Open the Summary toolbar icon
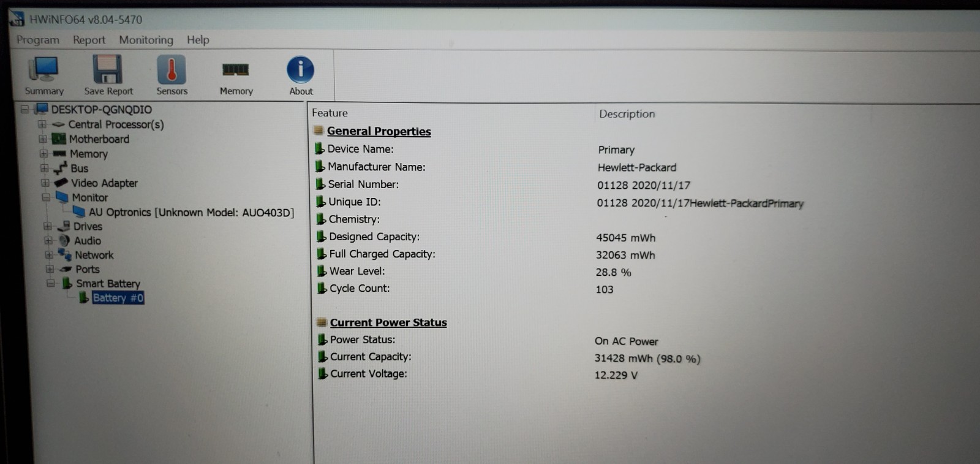This screenshot has width=980, height=464. [43, 70]
